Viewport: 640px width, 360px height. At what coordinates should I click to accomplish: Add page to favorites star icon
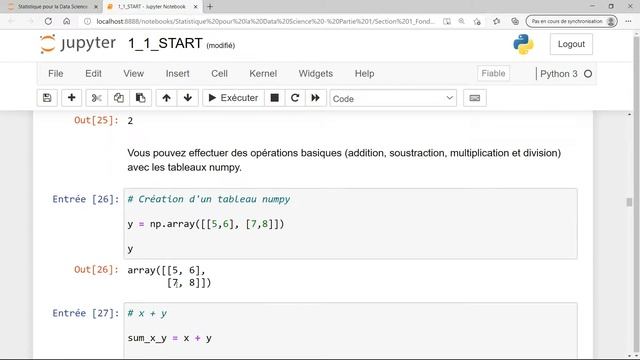(x=477, y=21)
